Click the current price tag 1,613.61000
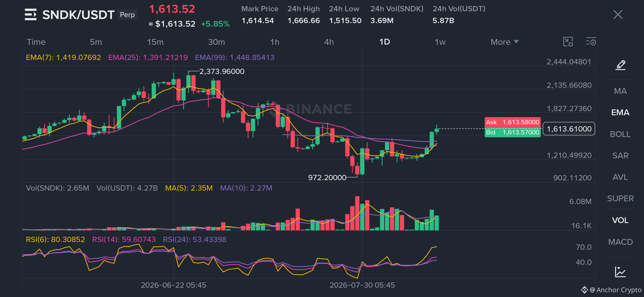Image resolution: width=644 pixels, height=297 pixels. (x=569, y=129)
